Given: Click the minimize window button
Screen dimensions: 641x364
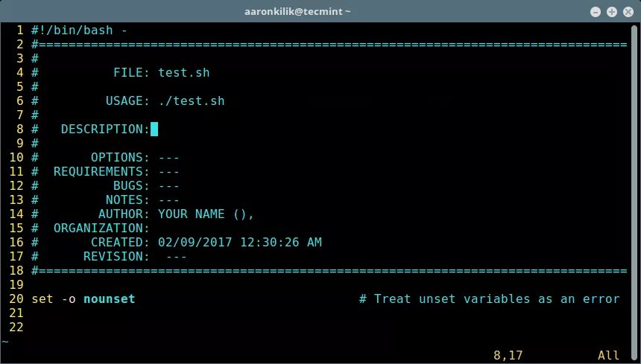Looking at the screenshot, I should [596, 12].
